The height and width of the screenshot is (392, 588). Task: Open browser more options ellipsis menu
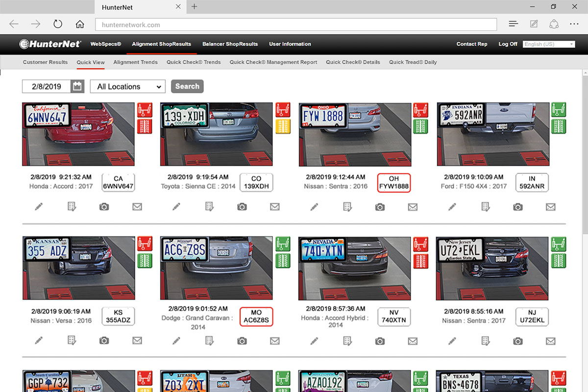(574, 24)
